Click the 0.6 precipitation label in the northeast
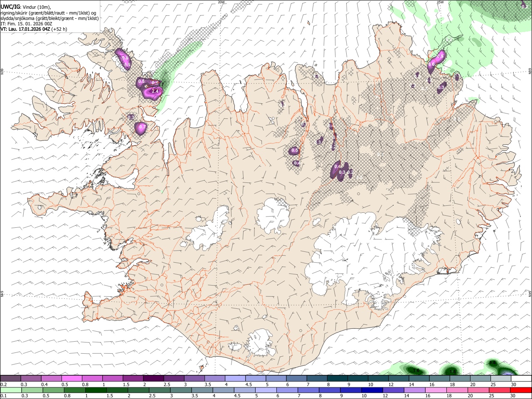532x399 pixels. pyautogui.click(x=431, y=64)
